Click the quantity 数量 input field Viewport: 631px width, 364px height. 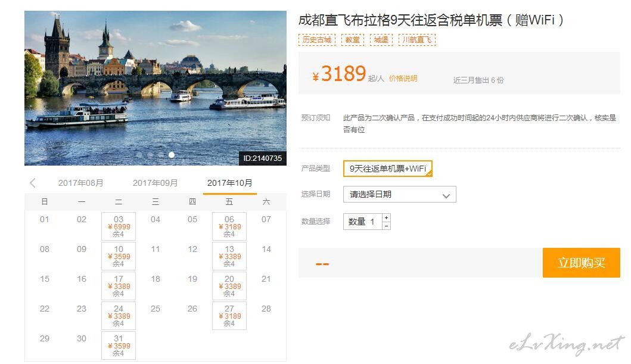click(x=363, y=222)
